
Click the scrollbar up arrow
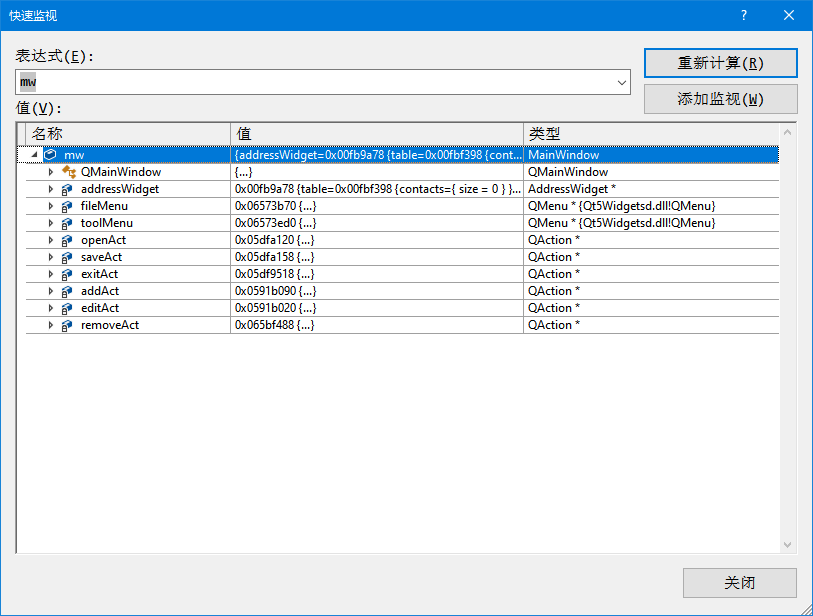(788, 133)
